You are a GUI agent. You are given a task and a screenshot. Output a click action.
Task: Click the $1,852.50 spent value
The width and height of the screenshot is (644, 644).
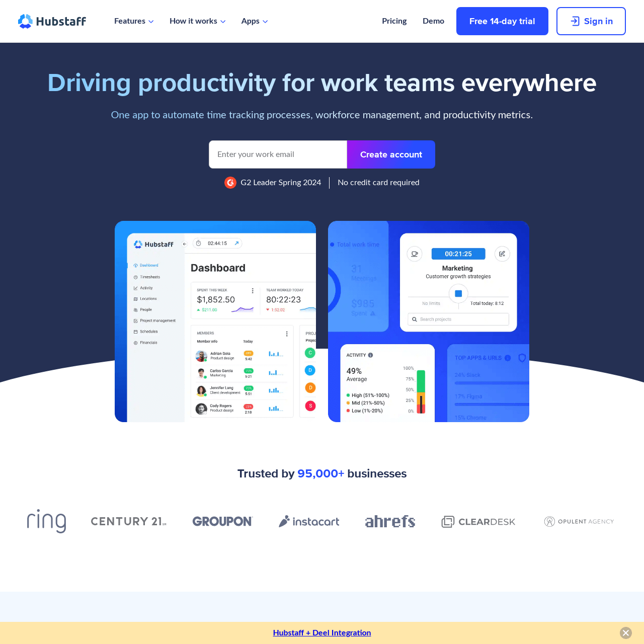pos(216,299)
